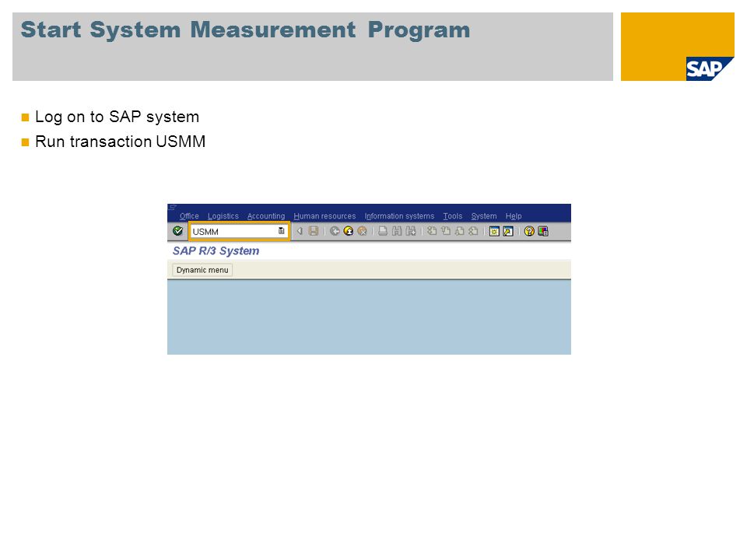747x560 pixels.
Task: Click the Previous Page icon
Action: 446,232
